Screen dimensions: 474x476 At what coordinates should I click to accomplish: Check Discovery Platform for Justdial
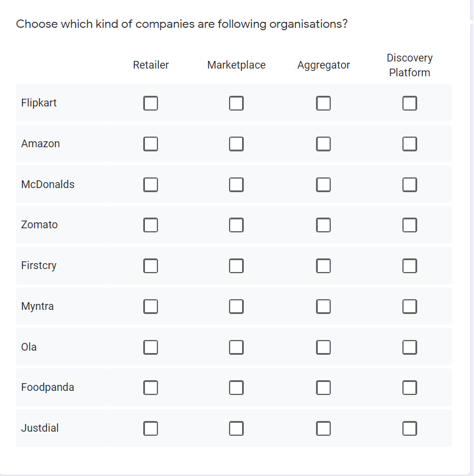click(x=409, y=428)
